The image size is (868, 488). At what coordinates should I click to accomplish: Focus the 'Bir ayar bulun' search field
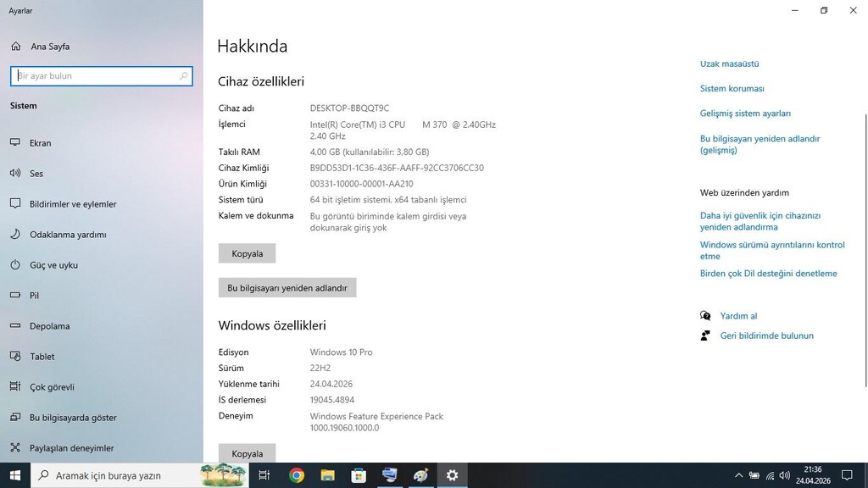click(x=102, y=75)
